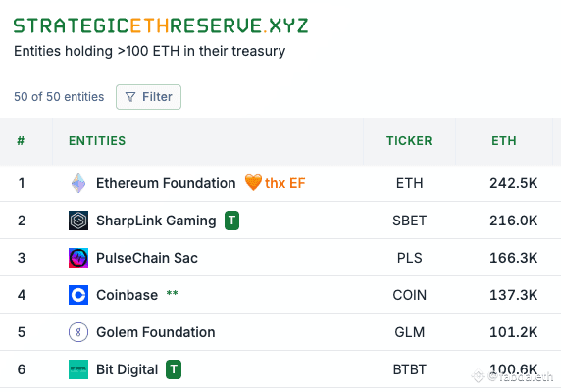Screen dimensions: 561x392
Task: Click the SharpLink Gaming logo icon
Action: click(x=78, y=220)
